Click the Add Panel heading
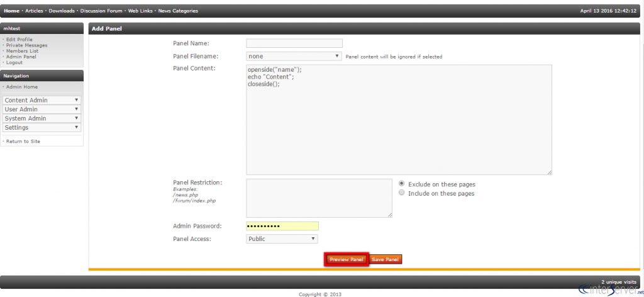Screen dimensions: 644x297 coord(107,29)
